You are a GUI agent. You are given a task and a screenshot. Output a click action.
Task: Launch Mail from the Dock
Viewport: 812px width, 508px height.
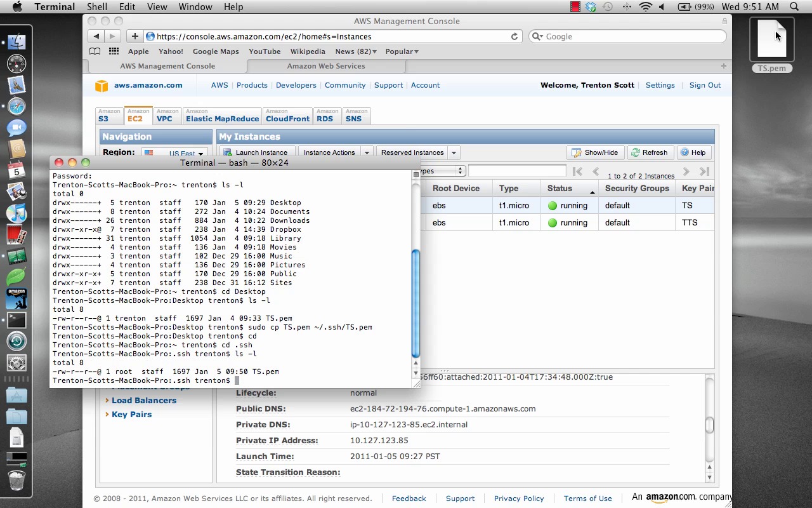tap(16, 85)
